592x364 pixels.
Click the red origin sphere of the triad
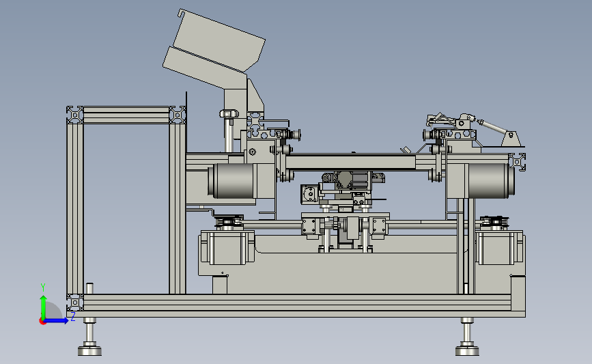[42, 322]
